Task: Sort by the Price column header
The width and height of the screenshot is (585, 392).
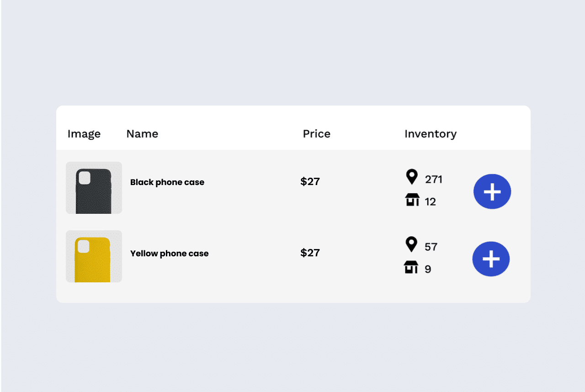Action: pyautogui.click(x=317, y=134)
